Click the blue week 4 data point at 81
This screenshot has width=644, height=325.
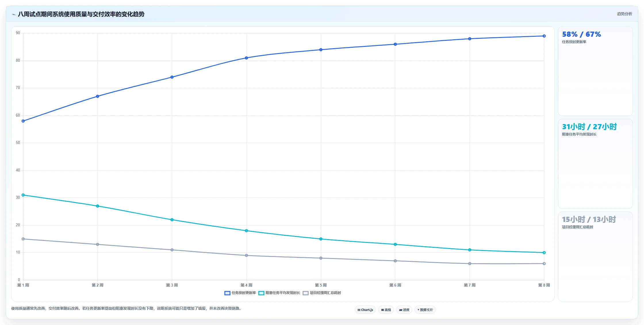246,58
